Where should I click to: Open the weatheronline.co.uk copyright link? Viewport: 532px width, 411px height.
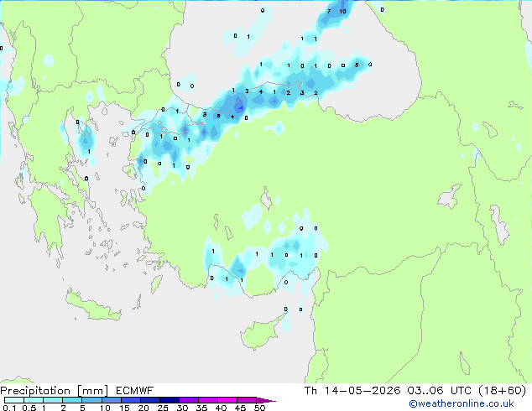pyautogui.click(x=462, y=403)
